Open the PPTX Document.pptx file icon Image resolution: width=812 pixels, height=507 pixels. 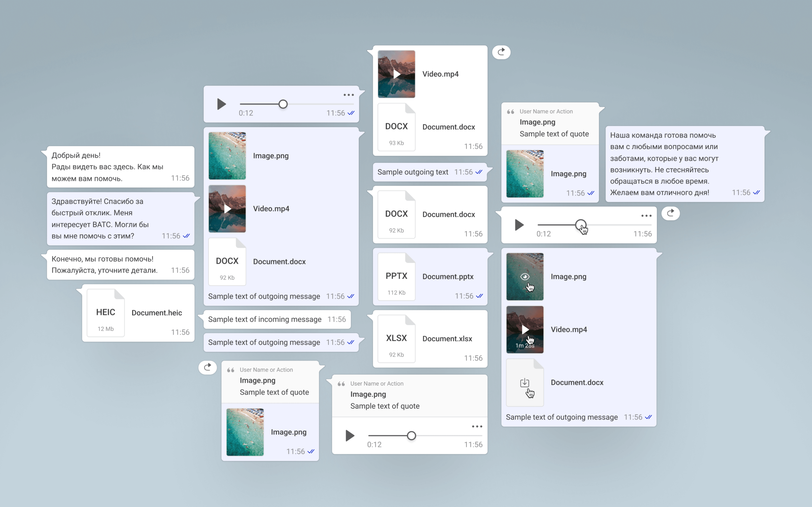(396, 277)
